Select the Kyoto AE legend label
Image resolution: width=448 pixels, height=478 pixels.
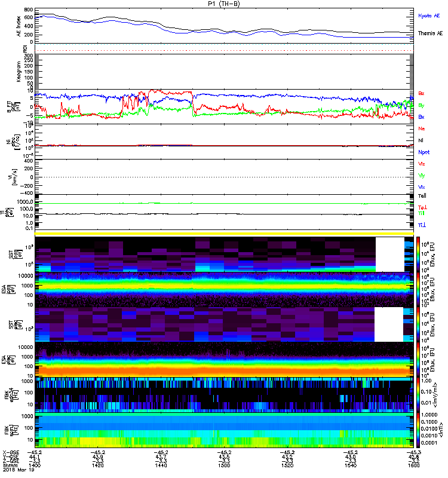429,16
